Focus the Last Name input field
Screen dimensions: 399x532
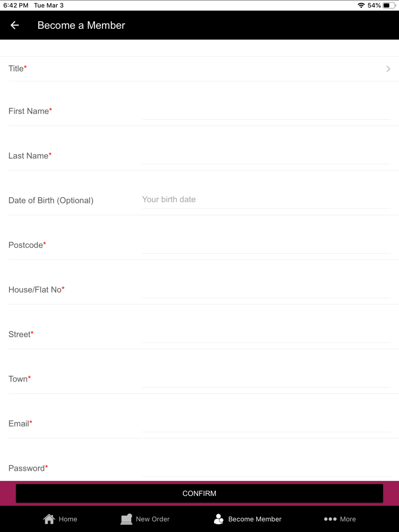click(x=266, y=155)
